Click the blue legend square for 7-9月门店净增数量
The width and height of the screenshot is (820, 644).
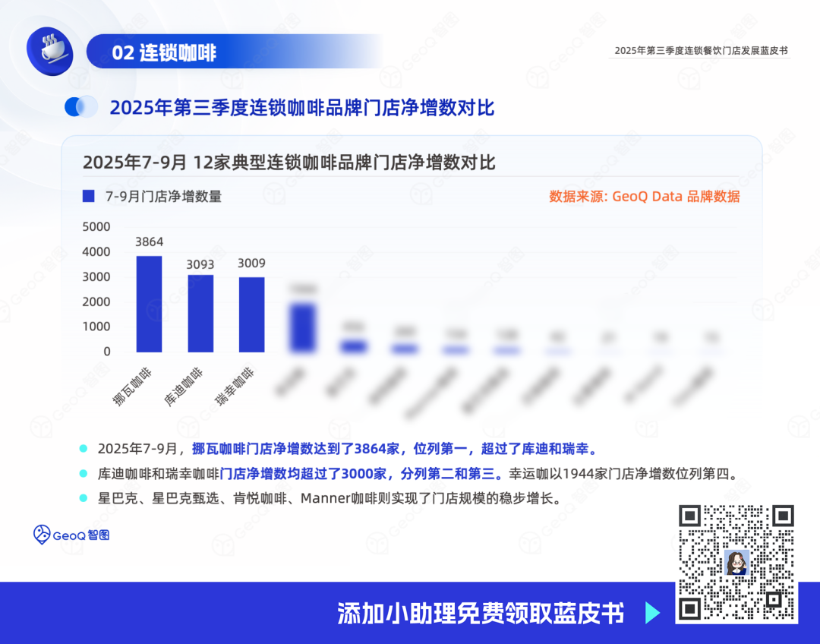(x=88, y=196)
